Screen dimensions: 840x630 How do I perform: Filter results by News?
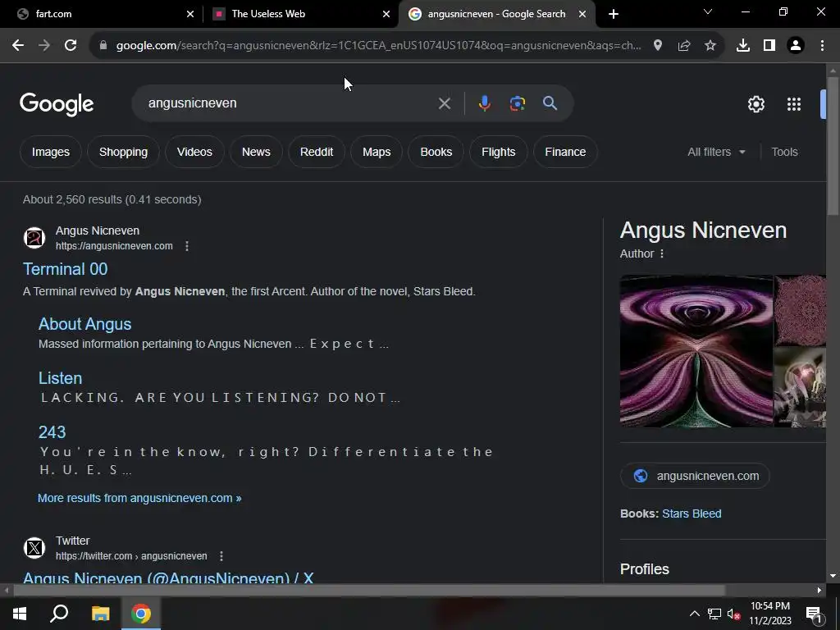(x=256, y=152)
